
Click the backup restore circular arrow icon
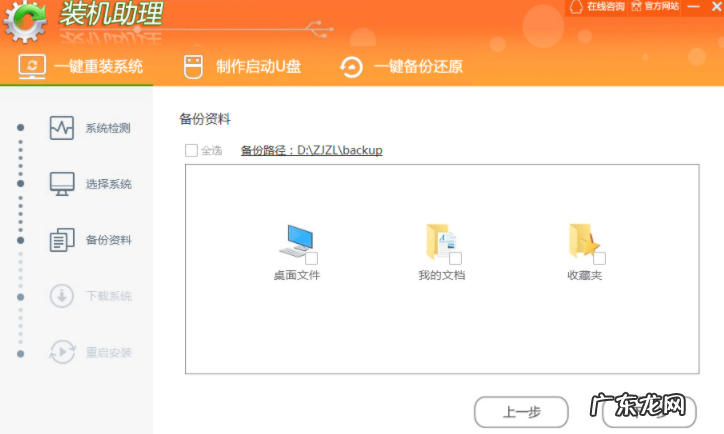tap(351, 67)
